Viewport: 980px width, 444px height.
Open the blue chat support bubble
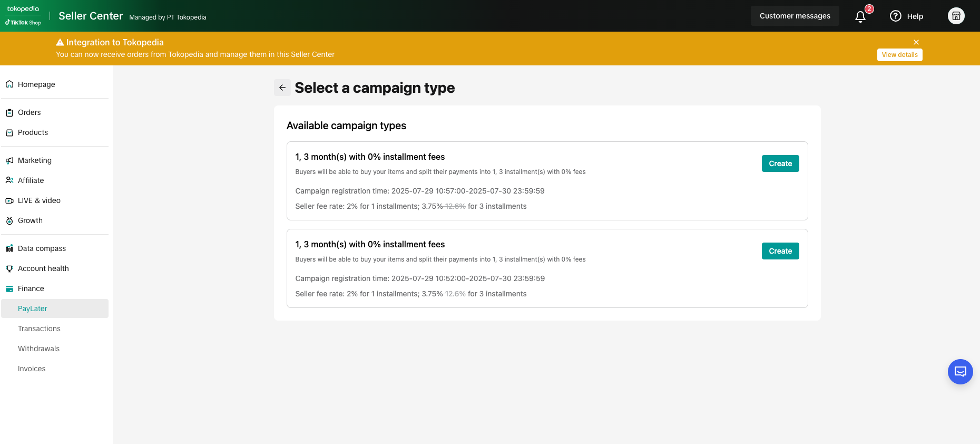960,372
